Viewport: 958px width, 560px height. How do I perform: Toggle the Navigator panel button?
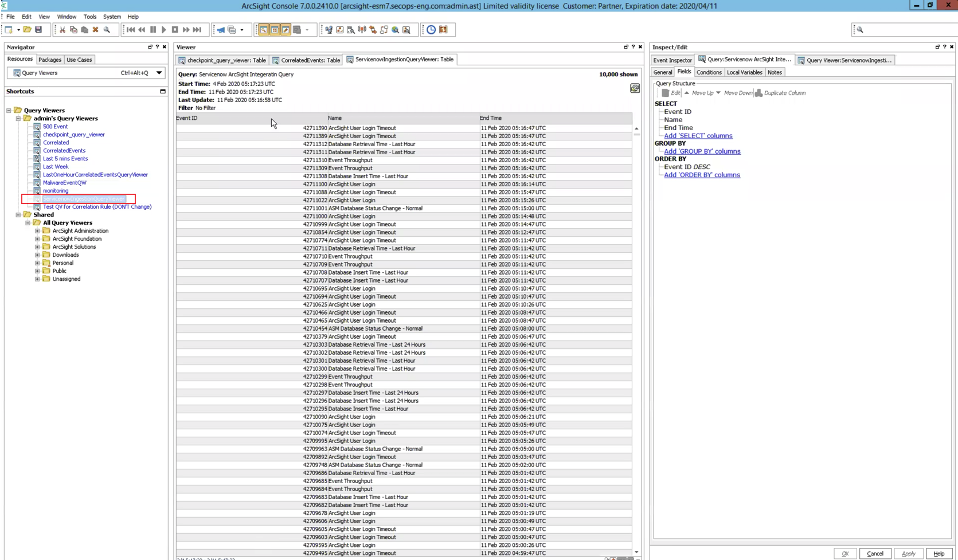click(x=264, y=30)
